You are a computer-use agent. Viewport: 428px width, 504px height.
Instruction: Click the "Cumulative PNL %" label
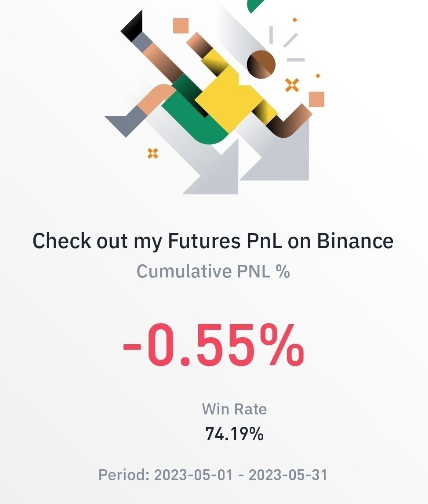coord(213,271)
